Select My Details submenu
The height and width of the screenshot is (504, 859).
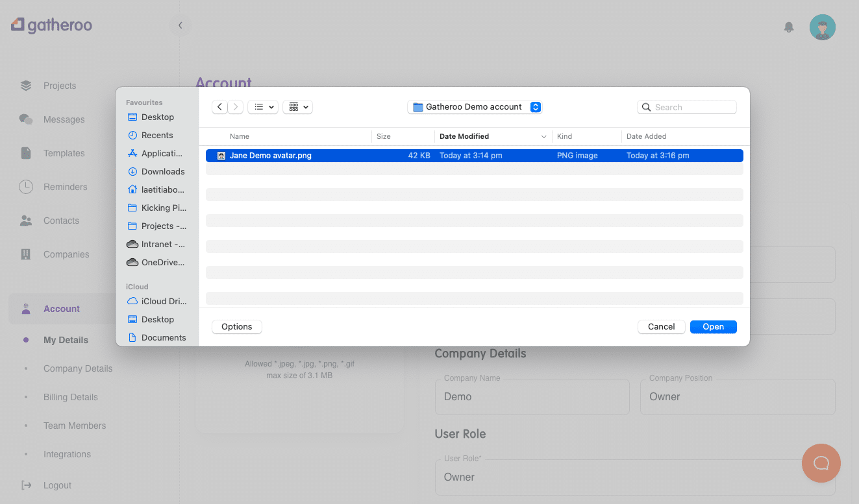pos(66,340)
